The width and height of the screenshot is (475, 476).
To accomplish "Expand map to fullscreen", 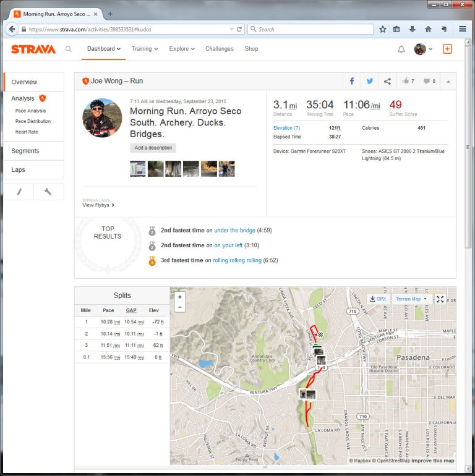I will pos(440,299).
